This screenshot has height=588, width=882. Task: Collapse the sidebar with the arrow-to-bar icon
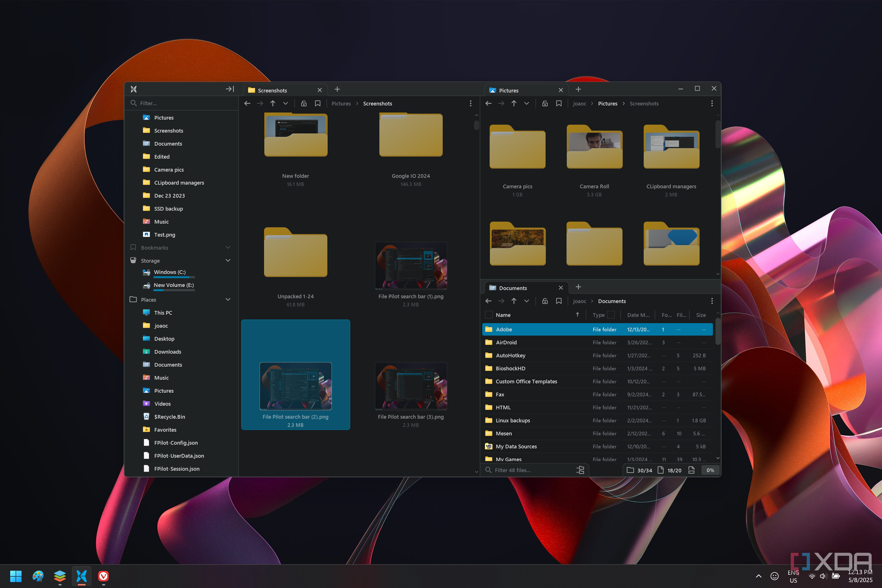pos(230,89)
